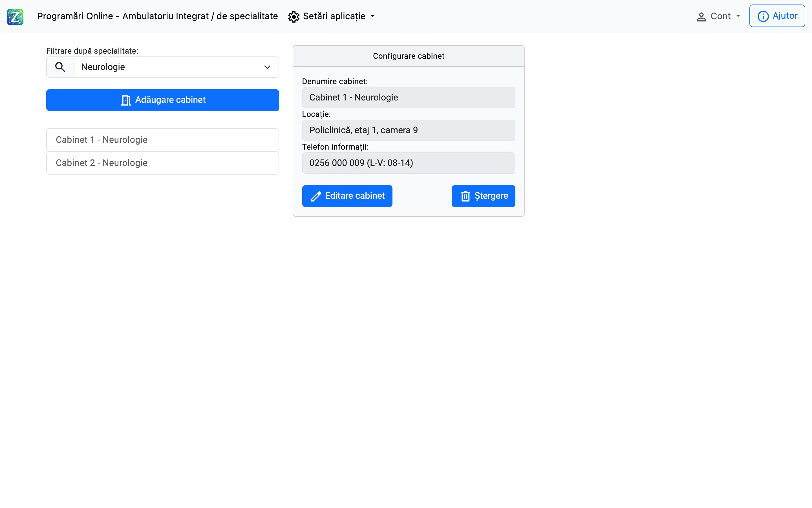Click the Filtrare după specialitate label
812x508 pixels.
(x=92, y=51)
